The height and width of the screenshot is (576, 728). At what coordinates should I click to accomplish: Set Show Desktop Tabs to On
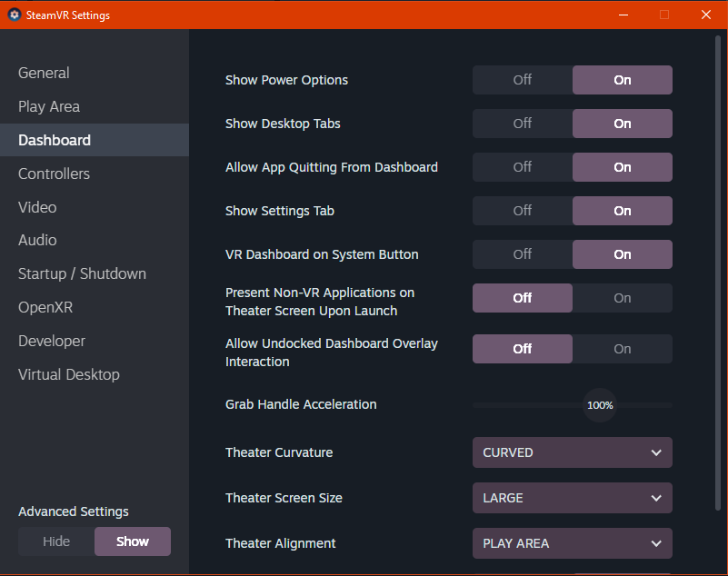623,124
